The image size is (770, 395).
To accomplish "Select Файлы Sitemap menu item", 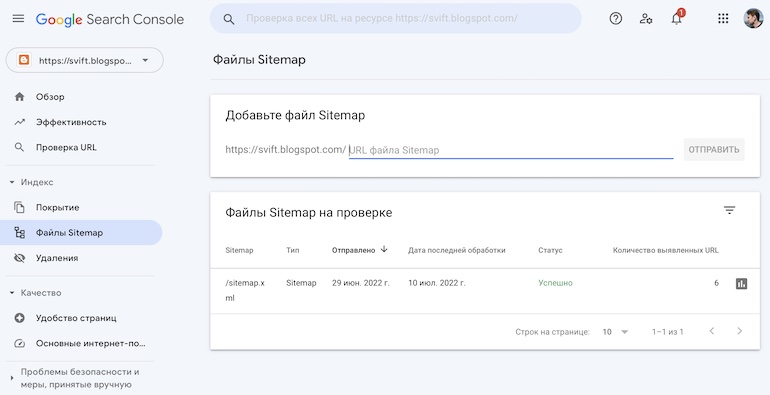I will pos(81,232).
